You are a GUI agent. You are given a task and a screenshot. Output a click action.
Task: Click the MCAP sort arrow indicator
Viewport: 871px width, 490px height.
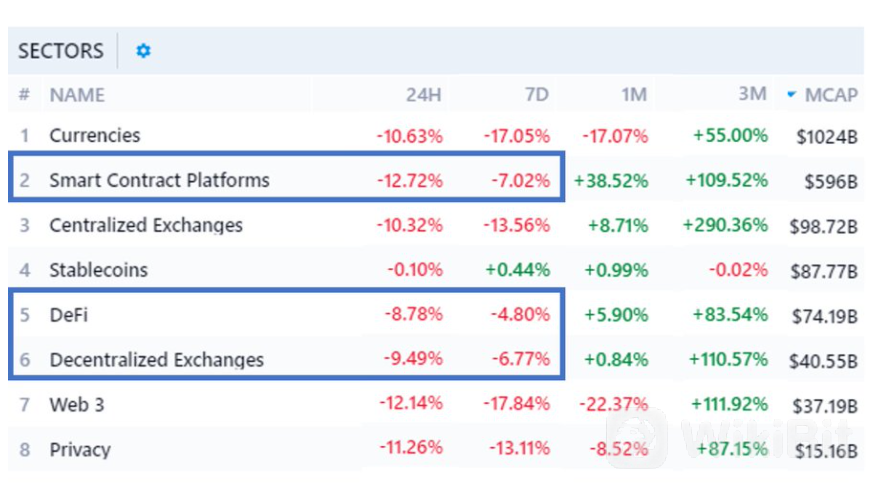(792, 95)
